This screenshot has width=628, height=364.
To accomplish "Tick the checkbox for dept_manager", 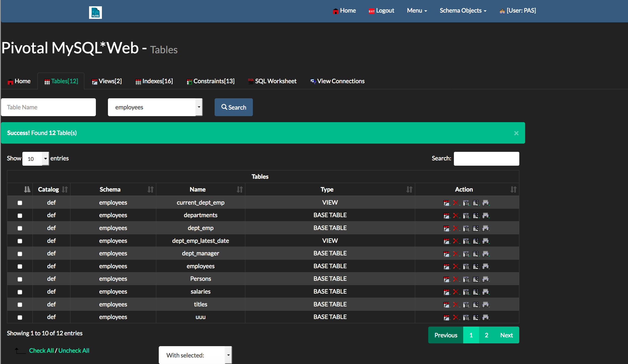I will pyautogui.click(x=20, y=254).
